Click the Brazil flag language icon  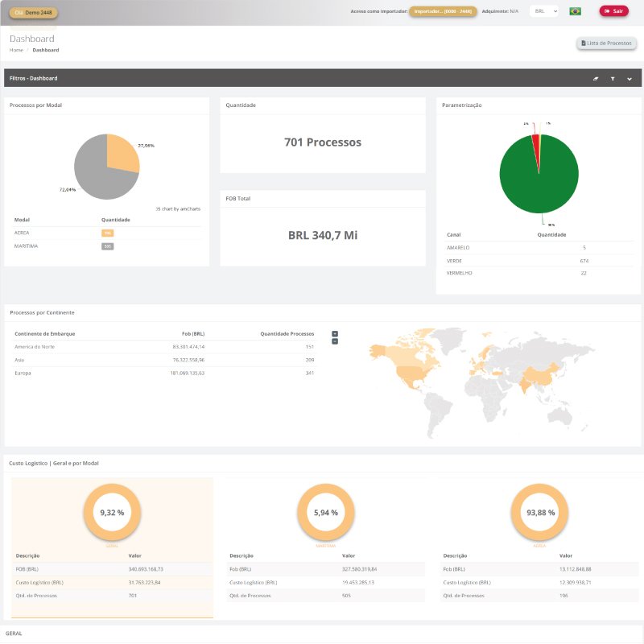(x=575, y=11)
